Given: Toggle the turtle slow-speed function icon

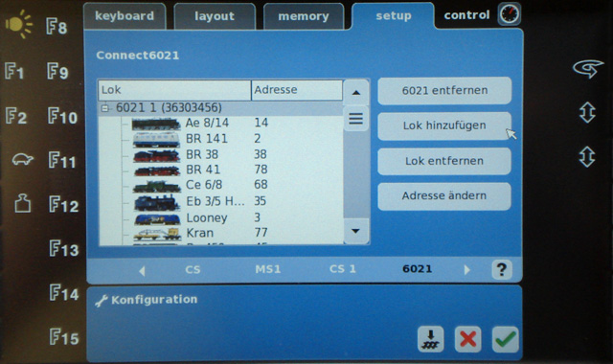Looking at the screenshot, I should (23, 159).
